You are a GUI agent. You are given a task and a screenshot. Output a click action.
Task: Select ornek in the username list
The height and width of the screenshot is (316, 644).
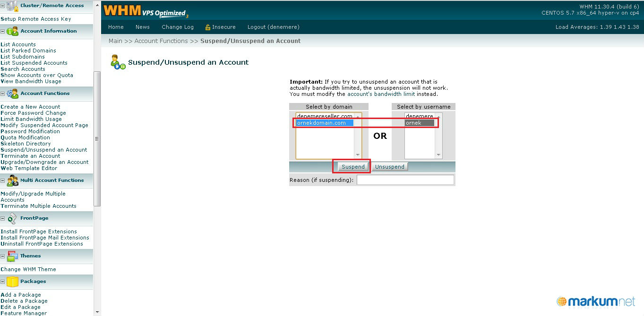[420, 123]
